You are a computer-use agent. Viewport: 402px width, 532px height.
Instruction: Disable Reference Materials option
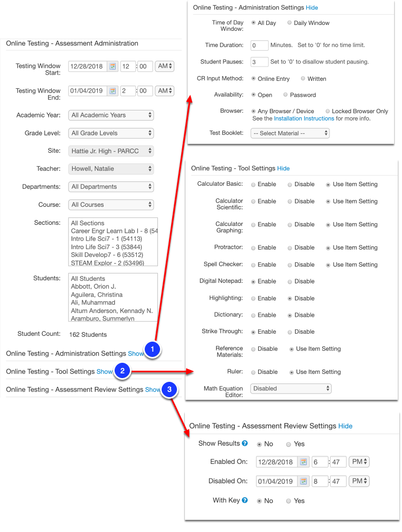(253, 349)
